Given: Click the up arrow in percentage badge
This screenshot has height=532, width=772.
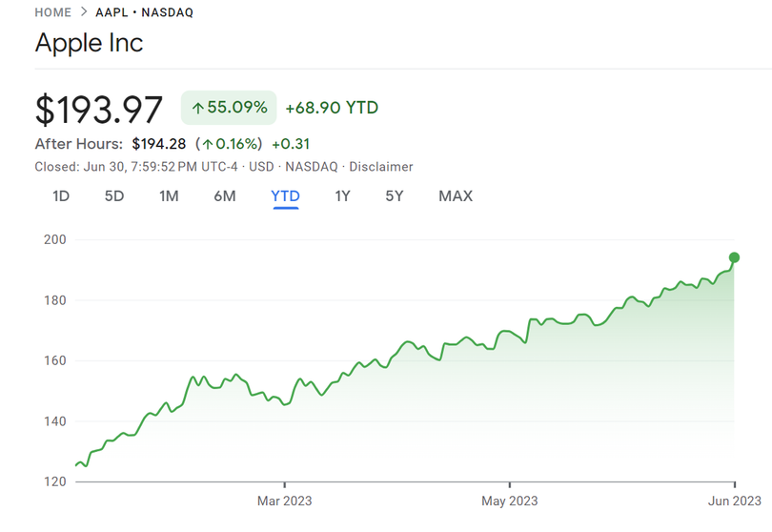Looking at the screenshot, I should (x=198, y=108).
